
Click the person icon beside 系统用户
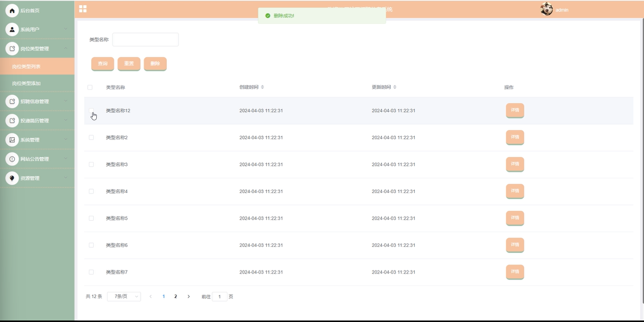pos(12,30)
